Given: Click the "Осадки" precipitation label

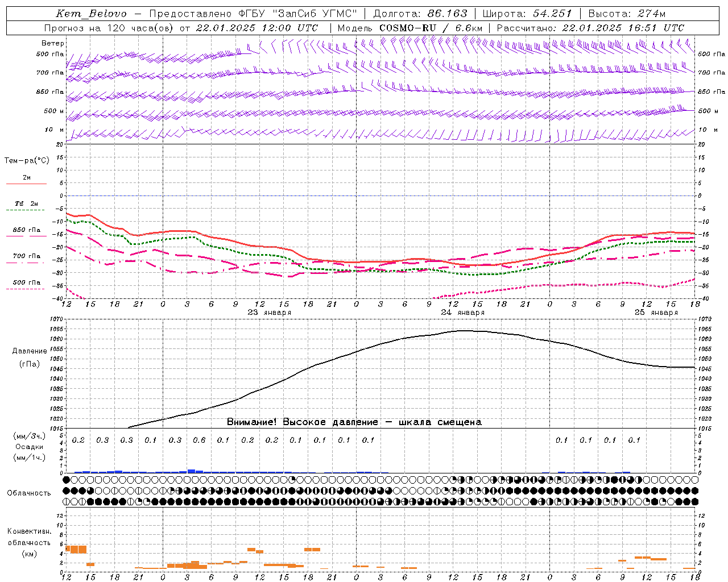Looking at the screenshot, I should pos(30,447).
